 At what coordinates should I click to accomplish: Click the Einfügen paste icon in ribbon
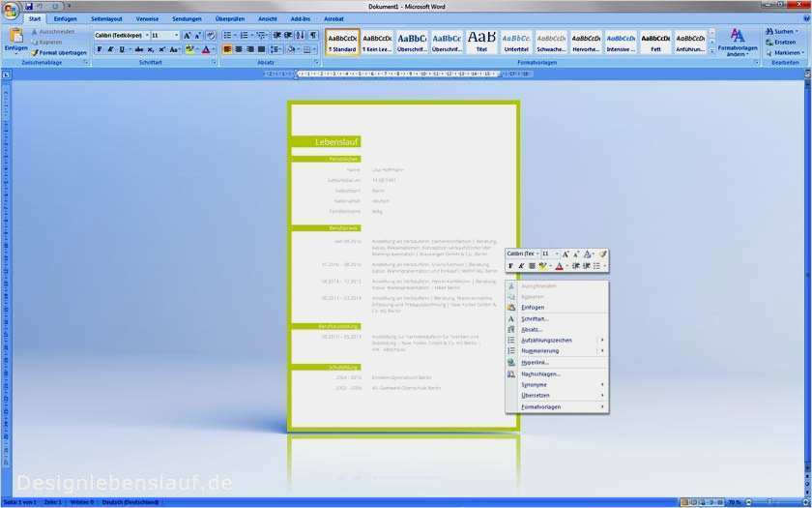coord(16,35)
